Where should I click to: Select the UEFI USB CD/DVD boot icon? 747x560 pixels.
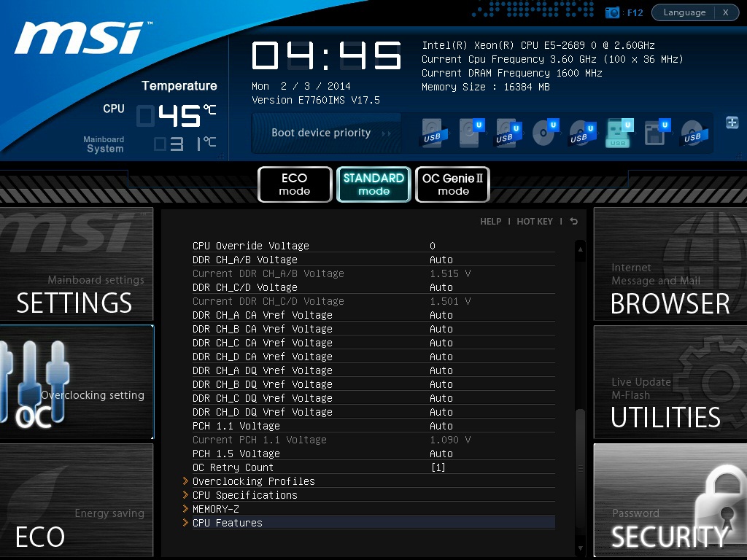click(583, 133)
